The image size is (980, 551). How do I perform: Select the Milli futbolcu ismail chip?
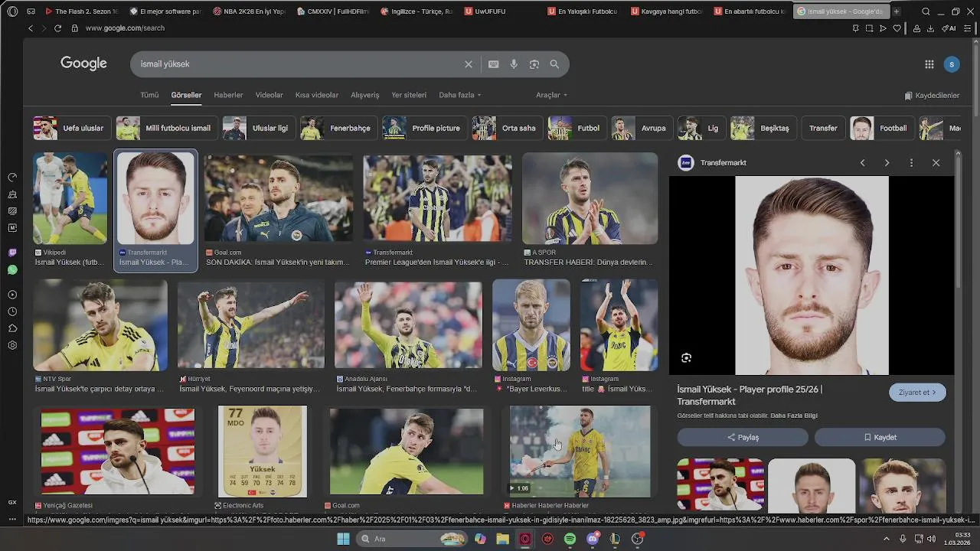click(x=166, y=128)
